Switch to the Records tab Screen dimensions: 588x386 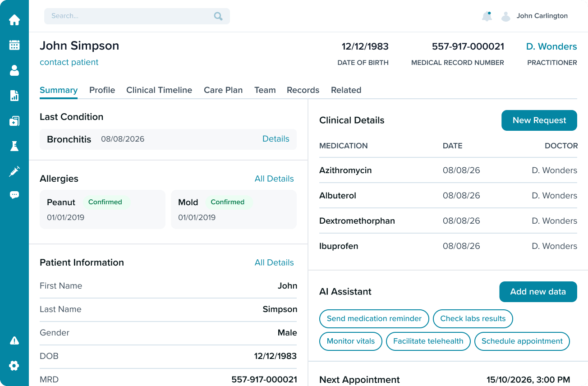coord(303,90)
